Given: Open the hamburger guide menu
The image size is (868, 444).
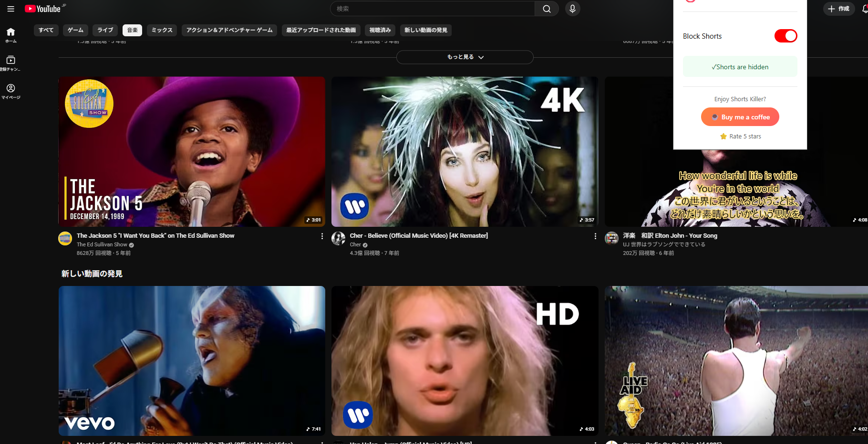Looking at the screenshot, I should [x=10, y=9].
